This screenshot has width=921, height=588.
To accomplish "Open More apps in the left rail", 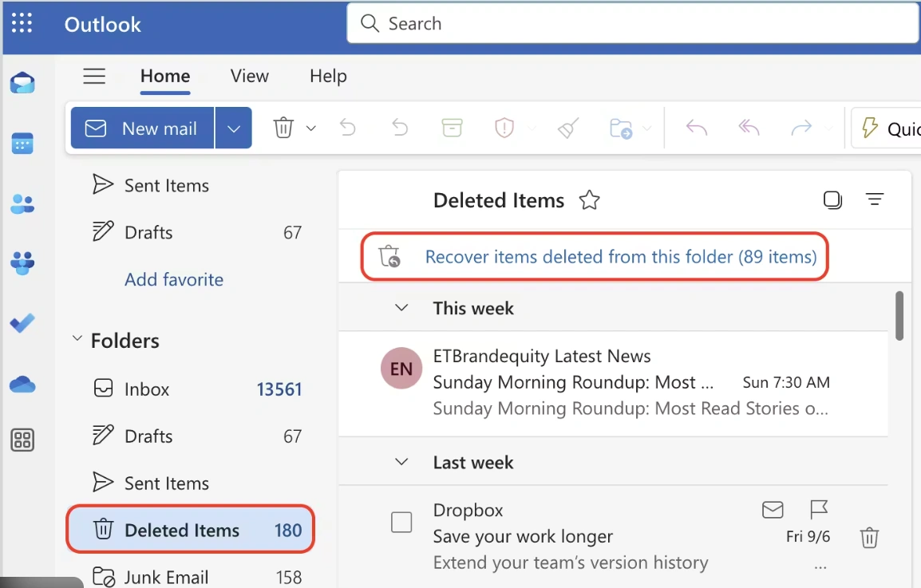I will click(22, 440).
